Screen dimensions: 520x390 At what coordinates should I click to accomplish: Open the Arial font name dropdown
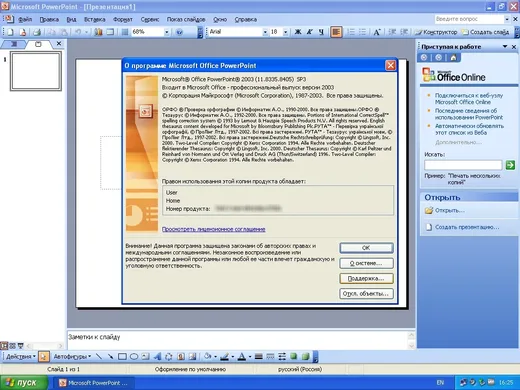click(265, 32)
